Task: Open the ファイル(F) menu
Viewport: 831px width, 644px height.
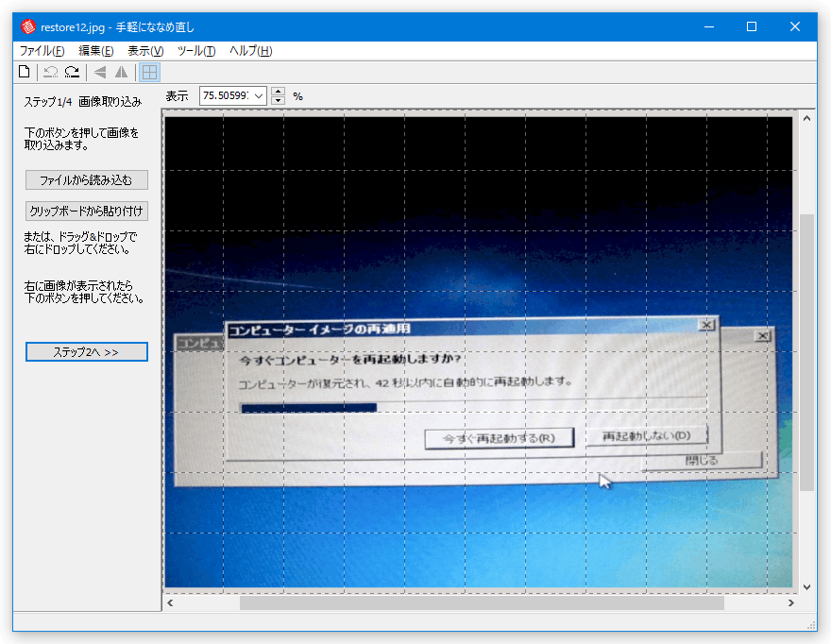Action: tap(42, 51)
